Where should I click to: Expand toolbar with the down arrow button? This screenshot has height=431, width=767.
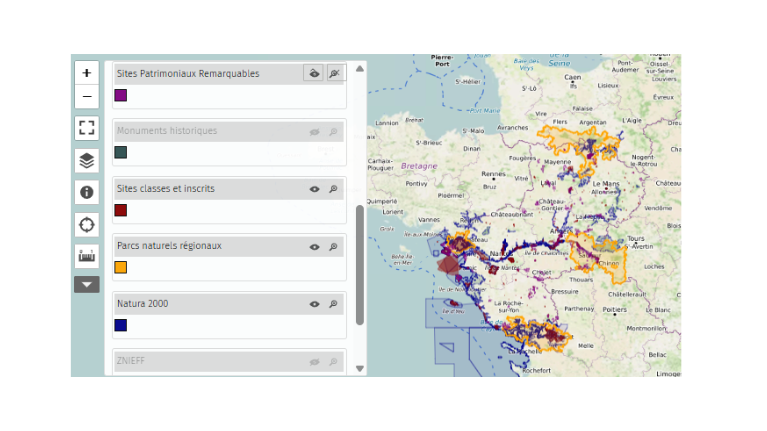(87, 285)
